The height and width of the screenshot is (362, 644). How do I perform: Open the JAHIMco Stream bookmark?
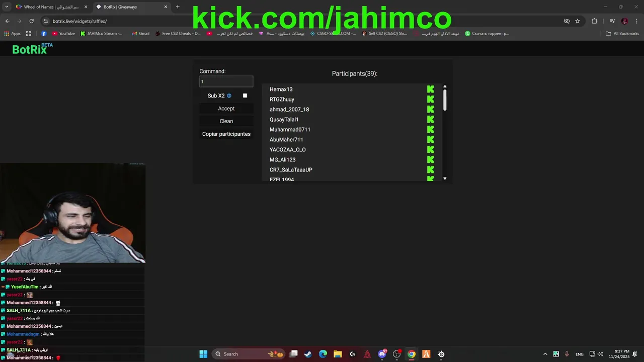click(x=101, y=34)
